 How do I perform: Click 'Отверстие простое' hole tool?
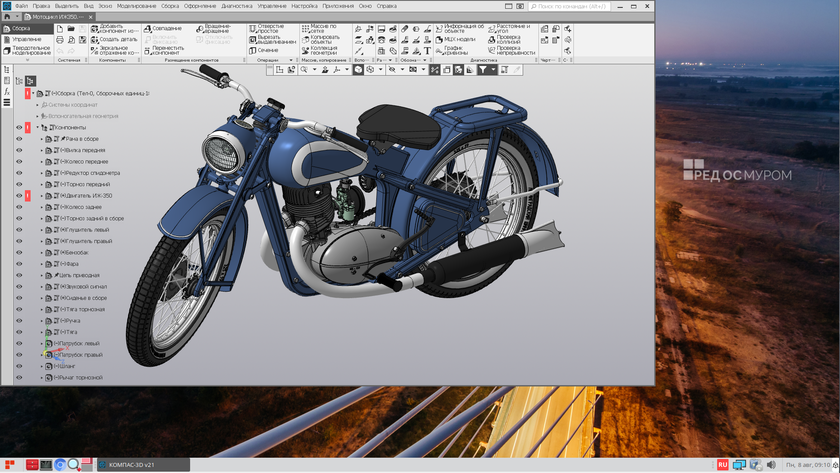252,29
